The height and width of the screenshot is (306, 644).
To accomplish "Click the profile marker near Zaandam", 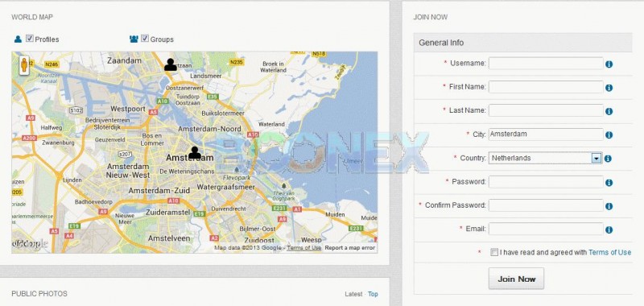I will pos(171,64).
